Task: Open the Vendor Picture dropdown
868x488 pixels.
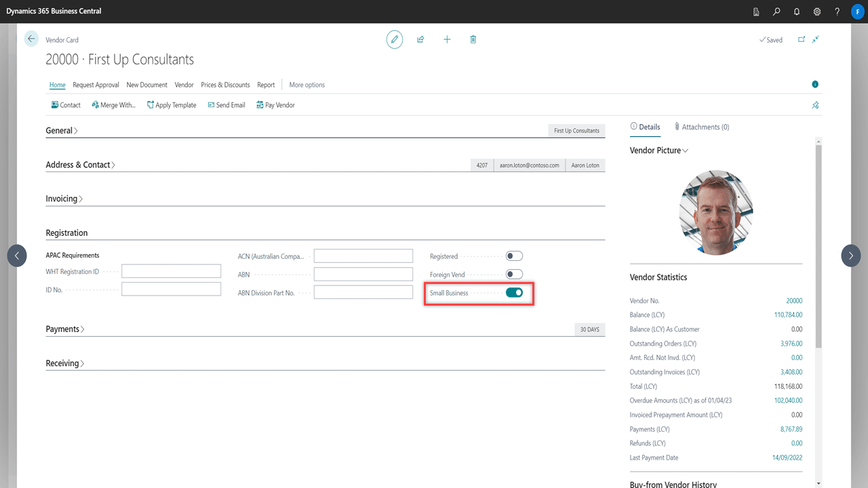Action: click(x=659, y=150)
